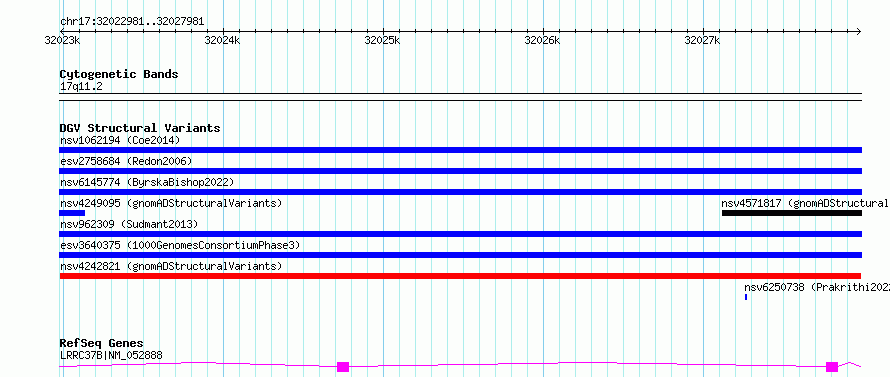Click the esv3640375 1000Genomes label

tap(180, 245)
